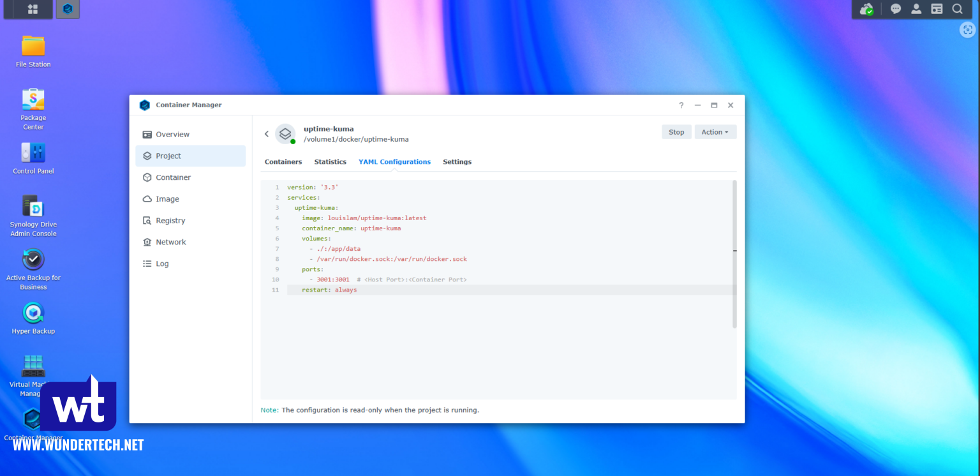The width and height of the screenshot is (980, 476).
Task: Click the YAML editor vertical scrollbar
Action: (734, 255)
